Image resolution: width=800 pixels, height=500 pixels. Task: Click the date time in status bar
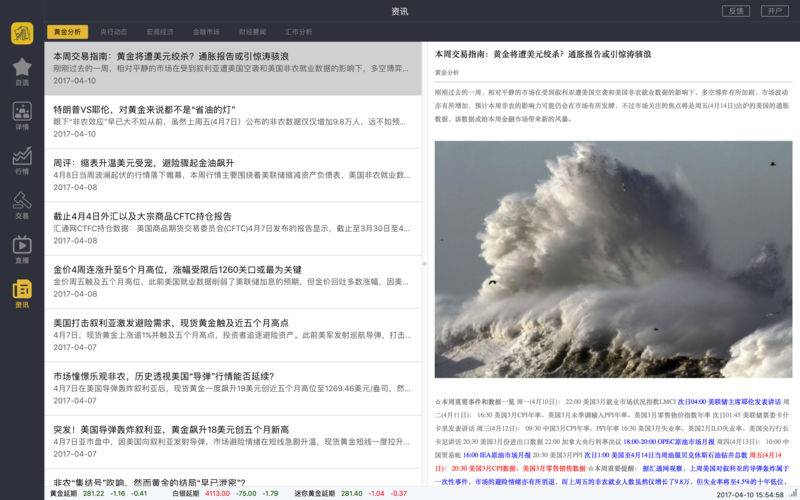(749, 494)
